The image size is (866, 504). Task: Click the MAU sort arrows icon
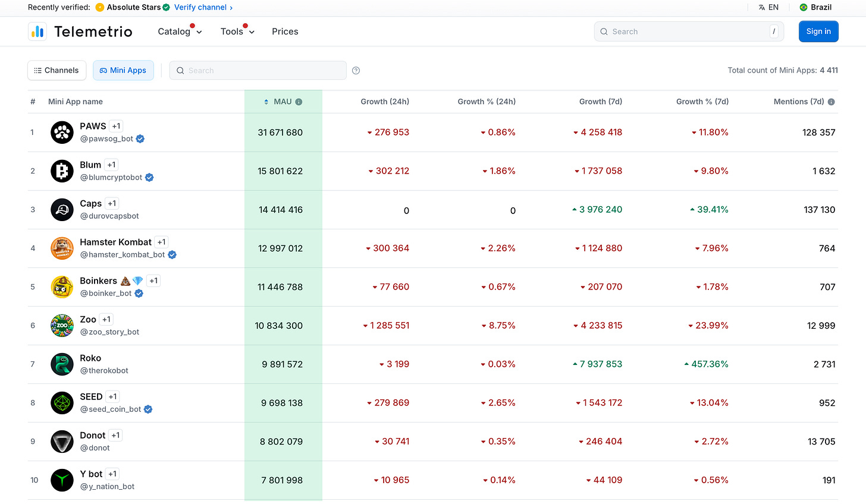(x=266, y=102)
